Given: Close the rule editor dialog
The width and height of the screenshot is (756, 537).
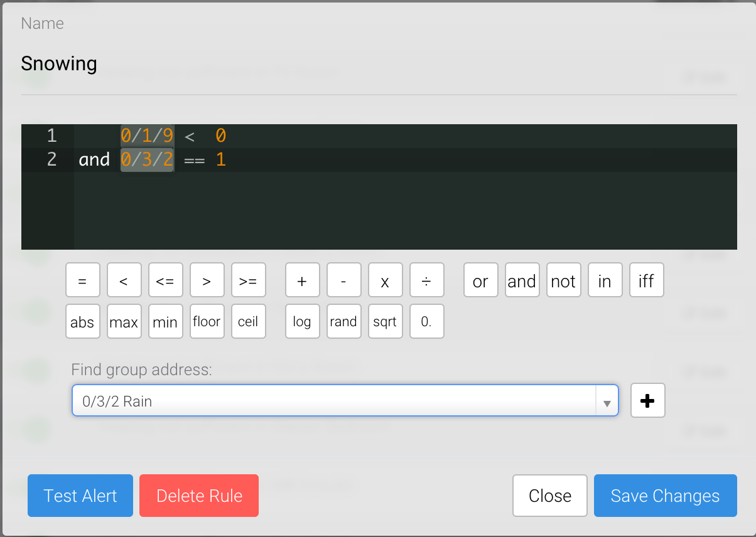Looking at the screenshot, I should click(x=549, y=496).
